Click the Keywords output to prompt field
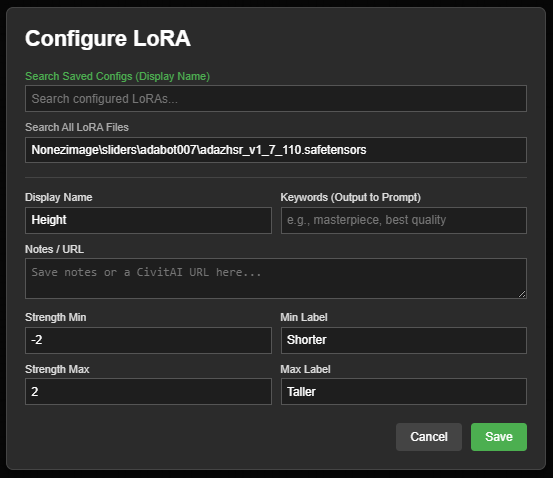Screen dimensions: 553x478 [404, 220]
